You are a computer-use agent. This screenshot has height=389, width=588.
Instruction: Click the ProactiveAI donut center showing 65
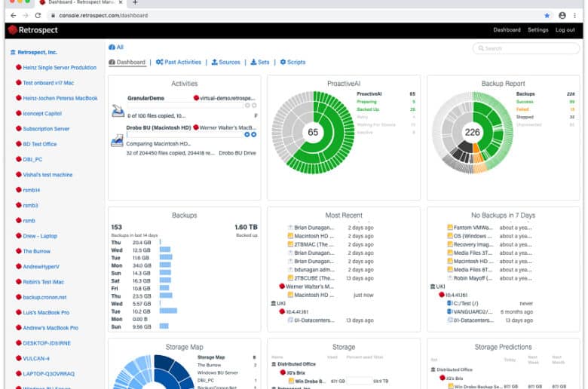[313, 133]
